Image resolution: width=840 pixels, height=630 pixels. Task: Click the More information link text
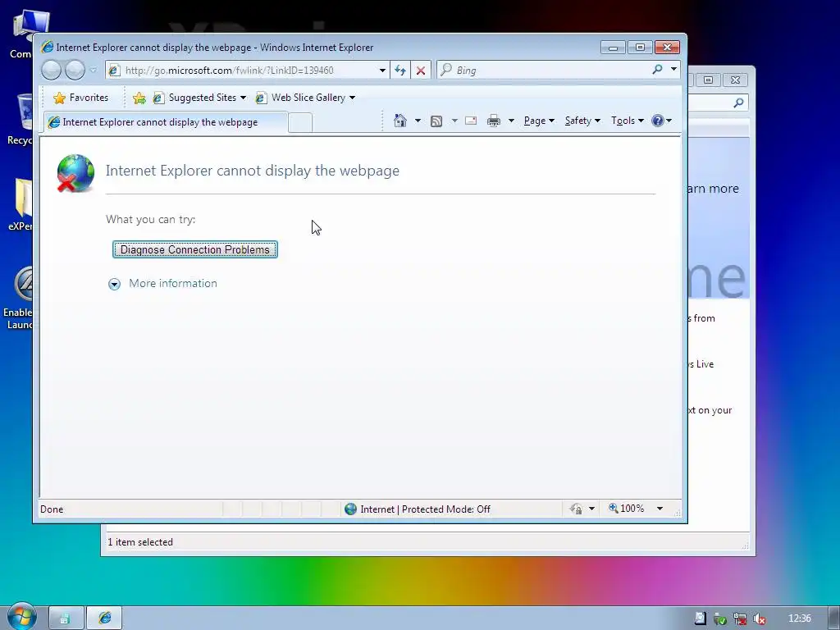pyautogui.click(x=173, y=283)
